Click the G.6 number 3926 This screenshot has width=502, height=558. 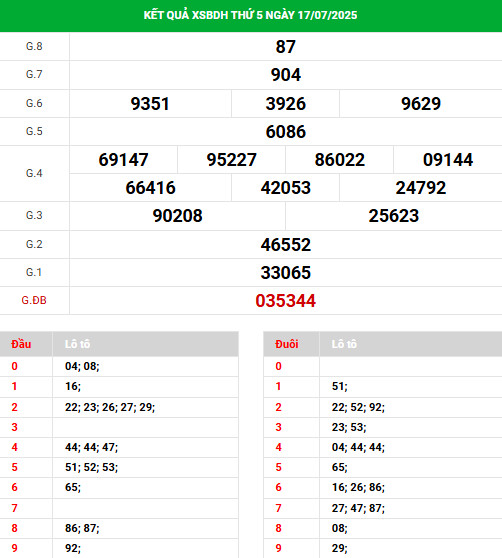tap(285, 104)
